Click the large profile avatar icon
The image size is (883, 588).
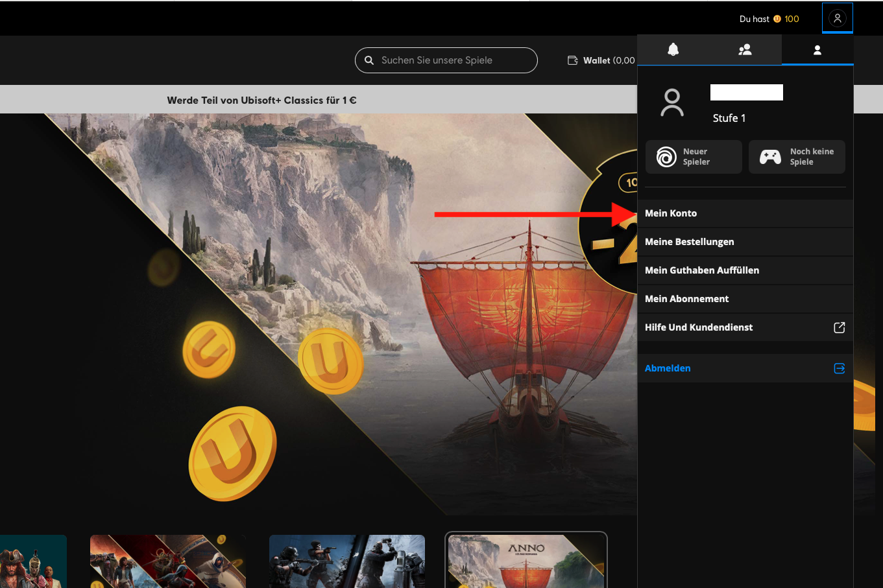[x=672, y=102]
